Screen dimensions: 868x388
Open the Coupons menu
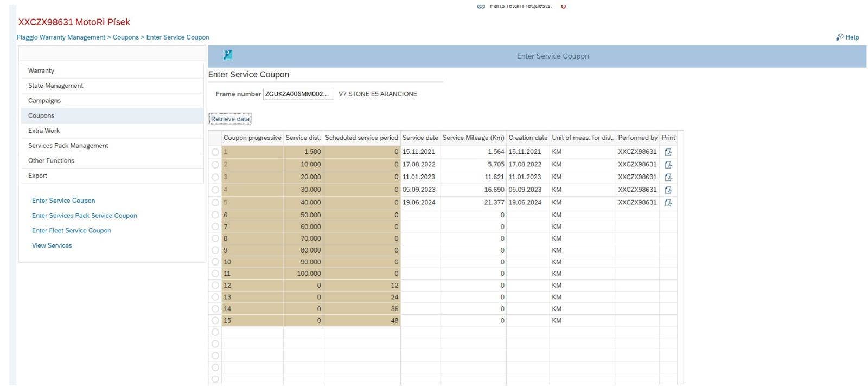pos(112,115)
